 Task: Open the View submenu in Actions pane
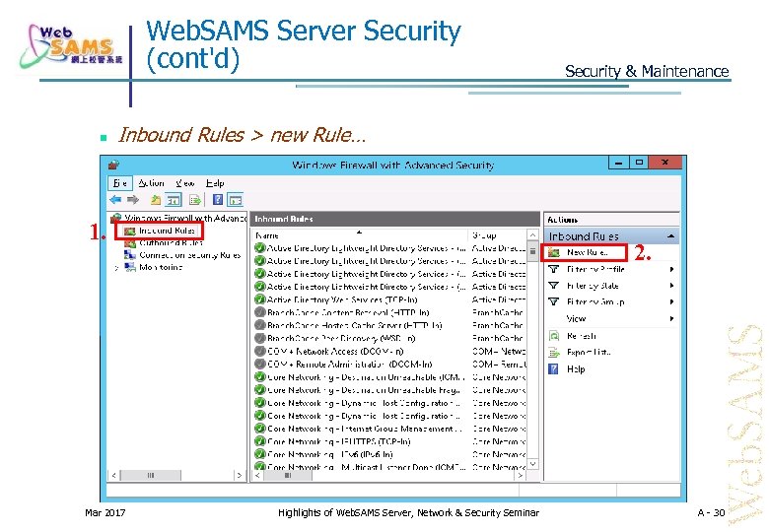(577, 318)
